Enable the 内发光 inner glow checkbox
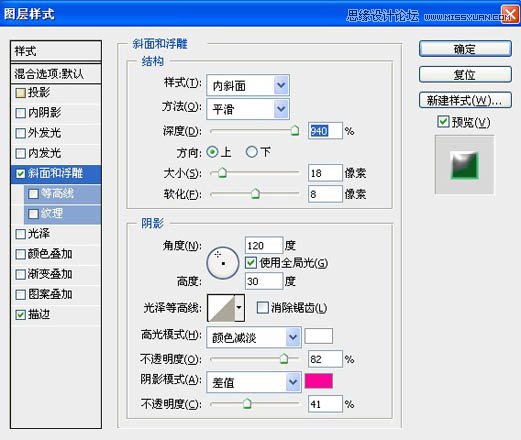The height and width of the screenshot is (440, 521). pos(21,153)
